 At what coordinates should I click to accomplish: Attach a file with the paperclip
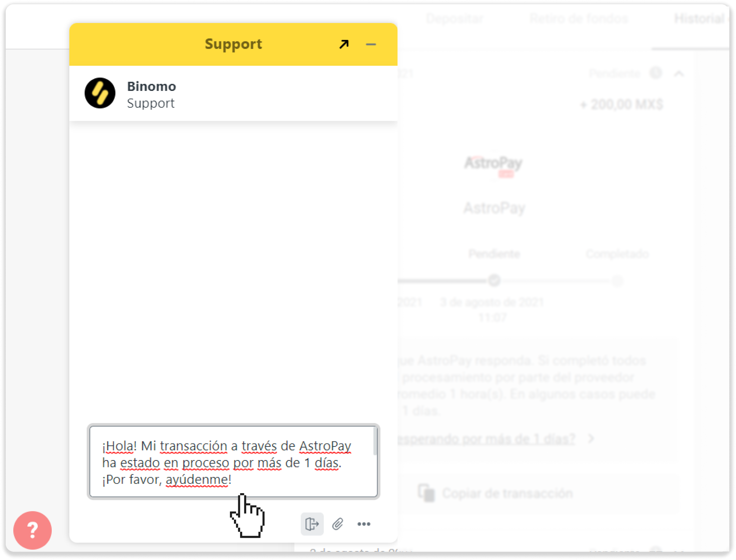click(337, 524)
